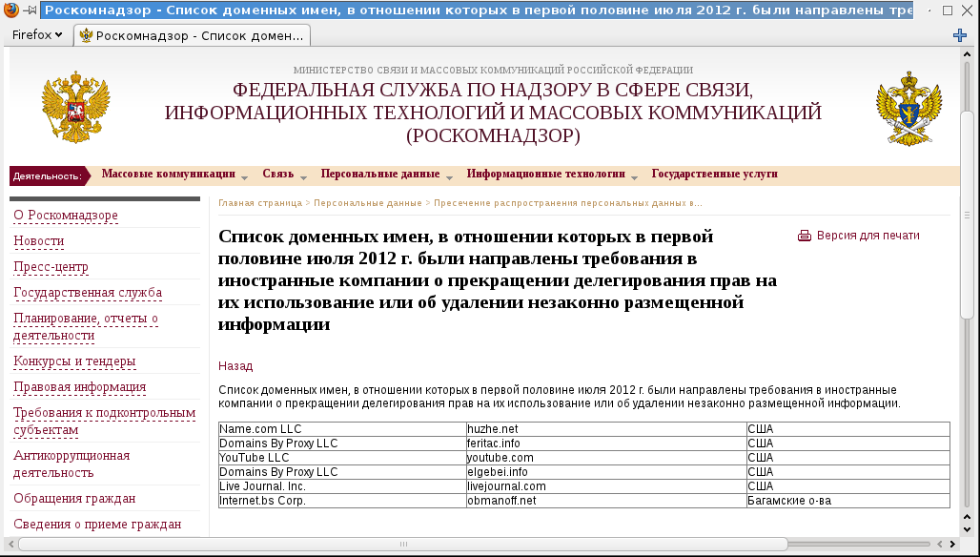Click the vertical scrollbar thumb
This screenshot has width=980, height=557.
coord(967,215)
